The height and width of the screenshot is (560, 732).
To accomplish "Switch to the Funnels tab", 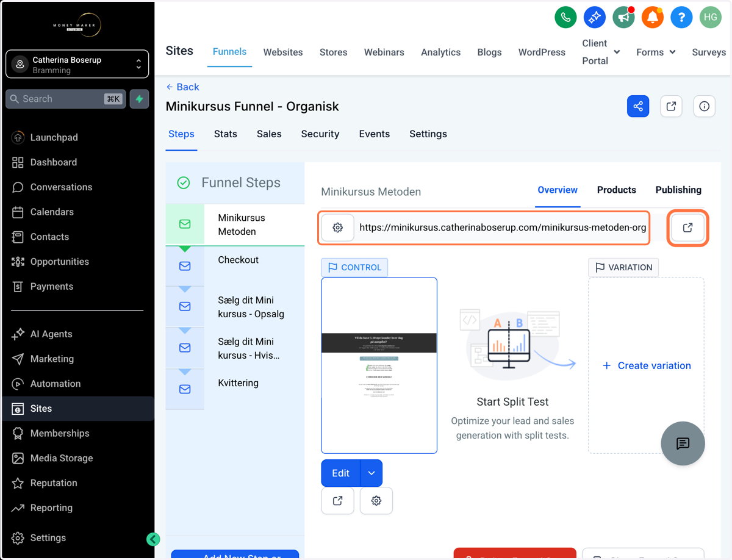I will pos(229,52).
